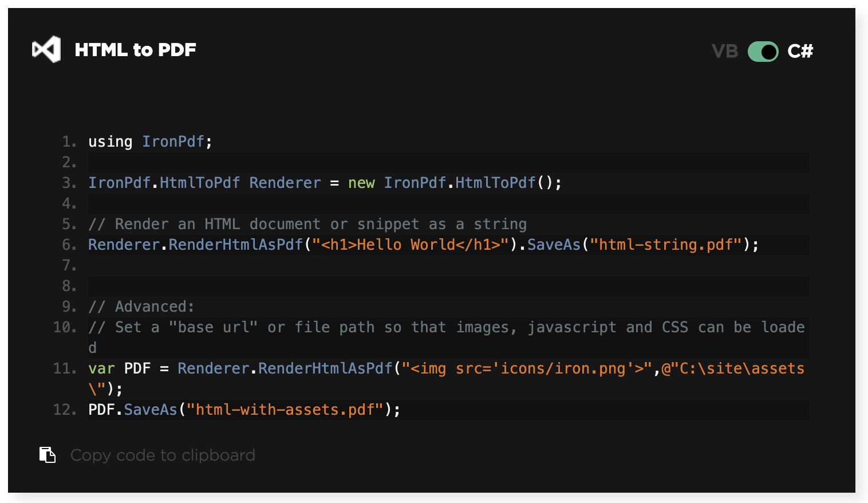Screen dimensions: 868x503
Task: Click the string "html-with-assets.pdf"
Action: (285, 410)
